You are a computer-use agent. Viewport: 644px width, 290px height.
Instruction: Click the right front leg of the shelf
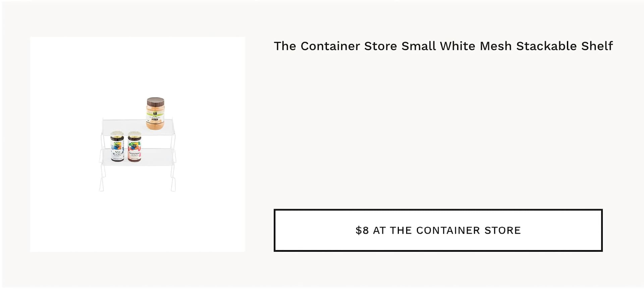(x=173, y=178)
